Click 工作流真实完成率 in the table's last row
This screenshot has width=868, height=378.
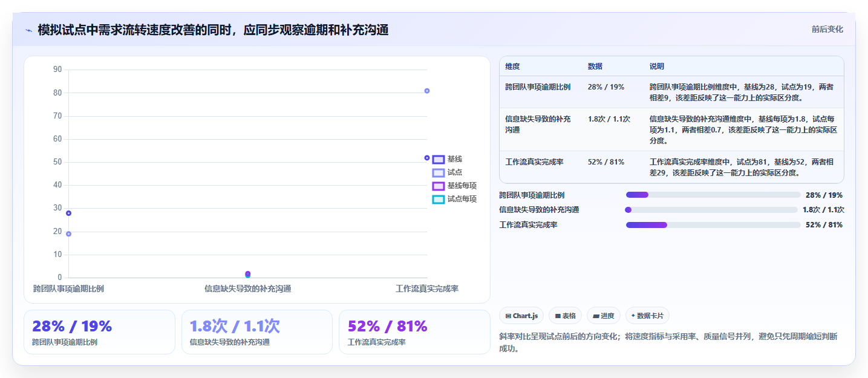[x=534, y=162]
